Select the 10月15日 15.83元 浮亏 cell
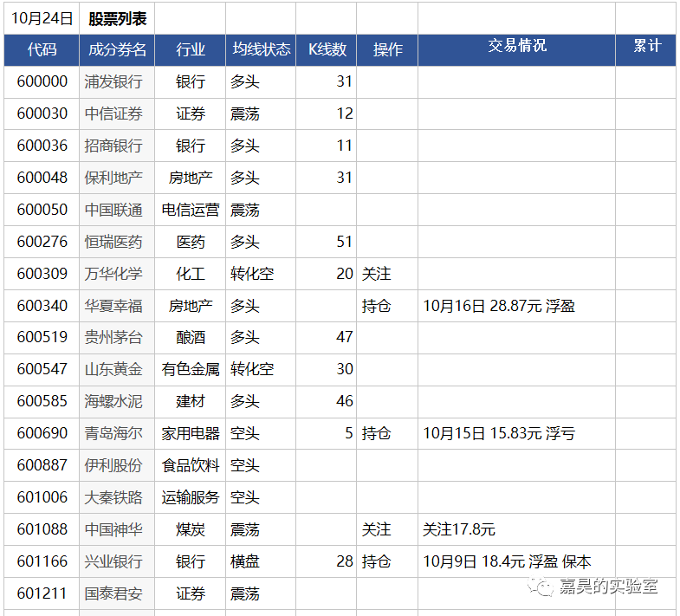This screenshot has height=616, width=680. pyautogui.click(x=516, y=433)
